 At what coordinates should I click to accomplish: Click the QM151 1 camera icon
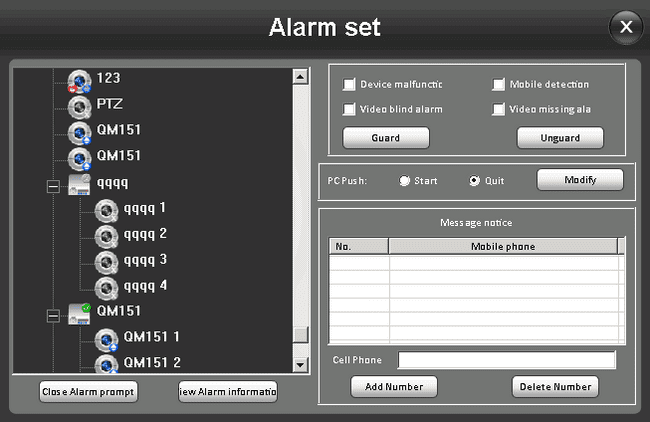[x=106, y=338]
